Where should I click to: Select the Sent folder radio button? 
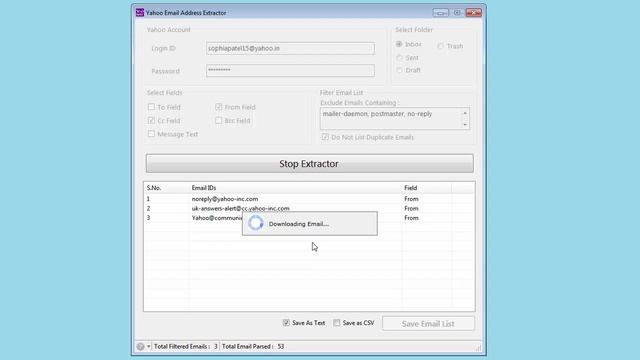(399, 58)
